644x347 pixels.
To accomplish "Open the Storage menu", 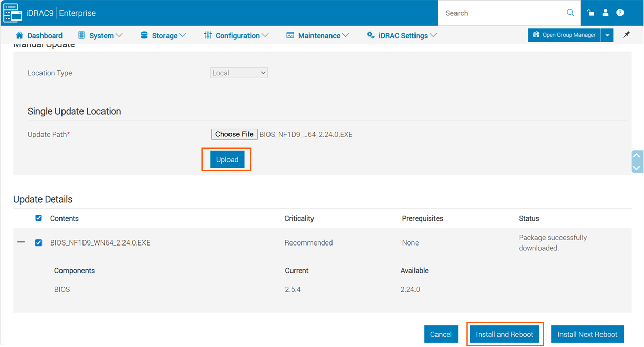I will click(x=163, y=35).
